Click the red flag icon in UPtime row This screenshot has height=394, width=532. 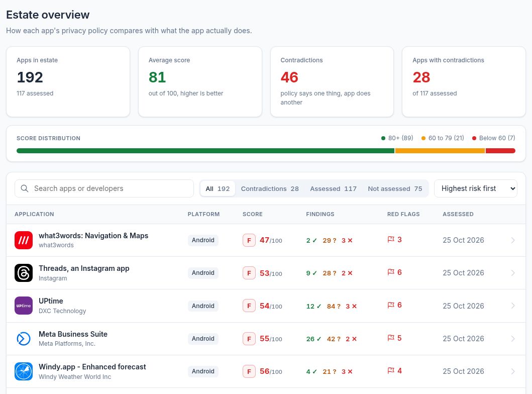click(x=391, y=305)
